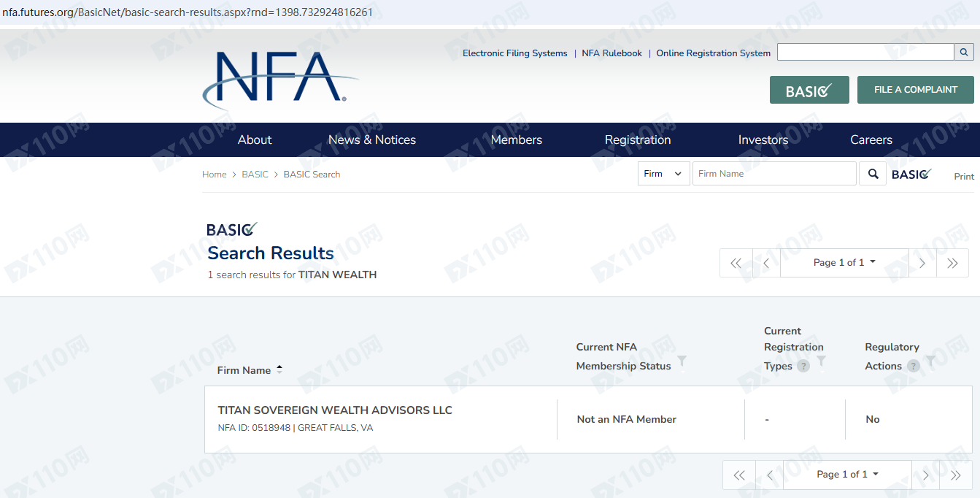The image size is (980, 498).
Task: Click the site search magnifier icon at top
Action: 963,52
